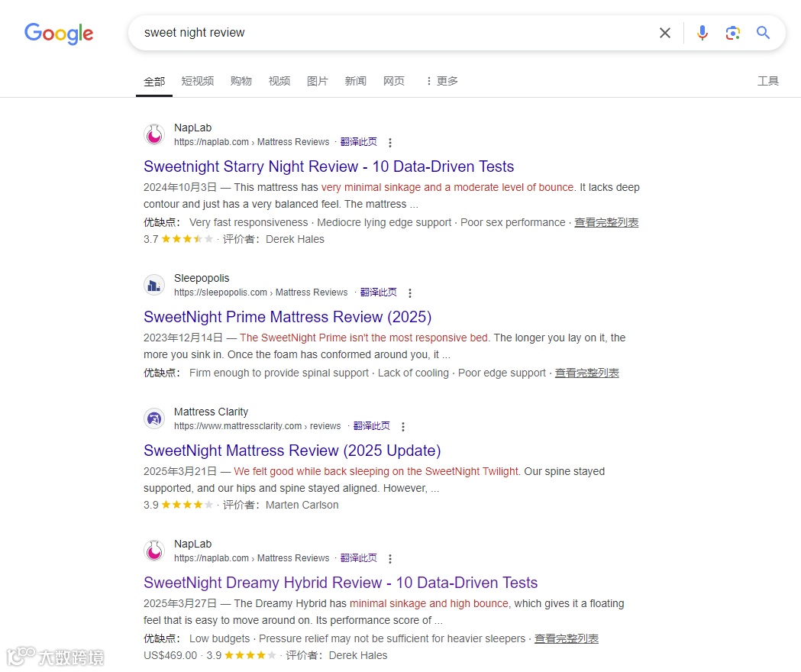Image resolution: width=801 pixels, height=672 pixels.
Task: Open more options for Sleepopolis result
Action: [x=410, y=292]
